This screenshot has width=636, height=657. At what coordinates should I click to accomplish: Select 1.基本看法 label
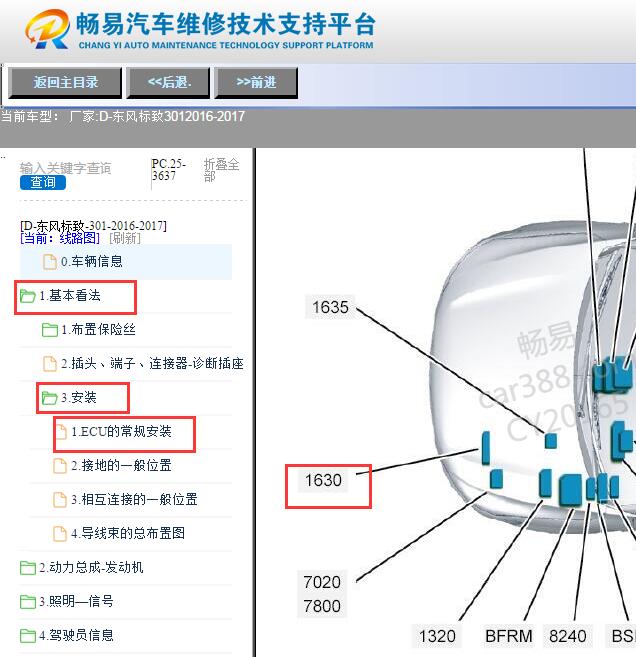[x=70, y=296]
